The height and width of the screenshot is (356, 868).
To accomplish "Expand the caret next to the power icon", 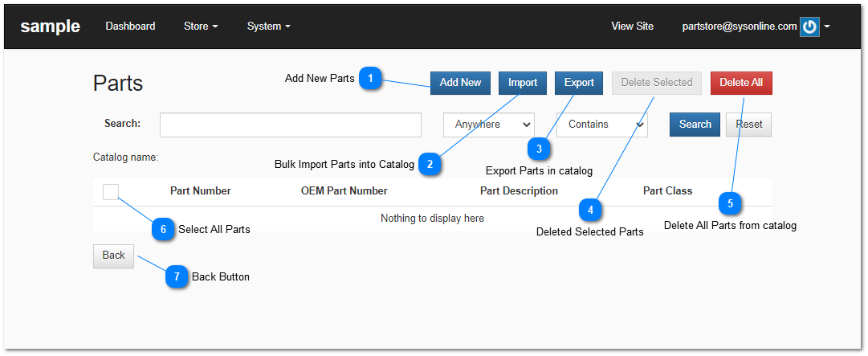I will pos(826,27).
